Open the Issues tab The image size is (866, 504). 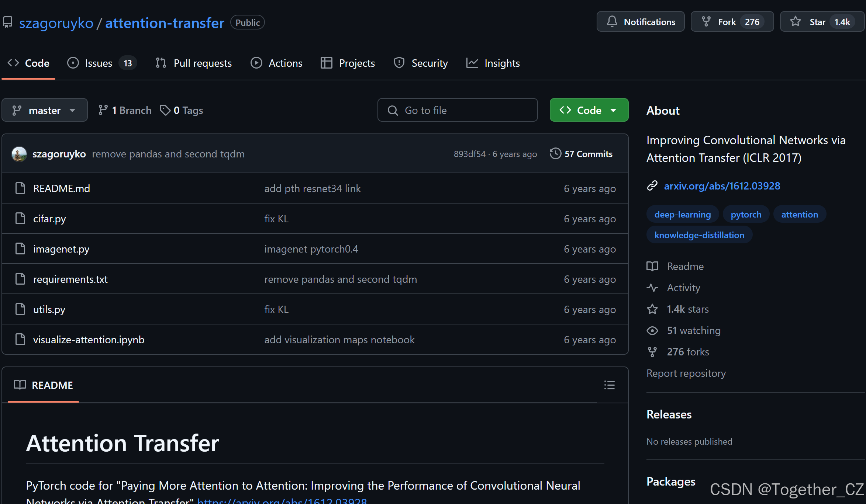tap(102, 63)
